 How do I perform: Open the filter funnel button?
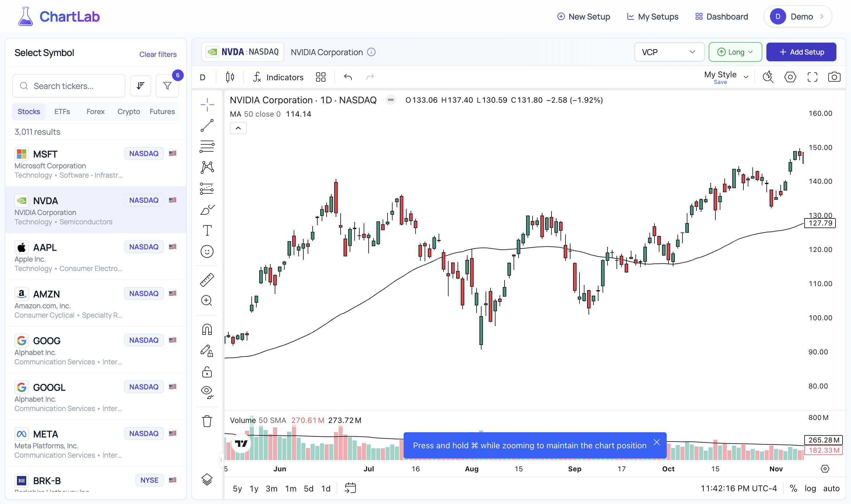coord(167,86)
